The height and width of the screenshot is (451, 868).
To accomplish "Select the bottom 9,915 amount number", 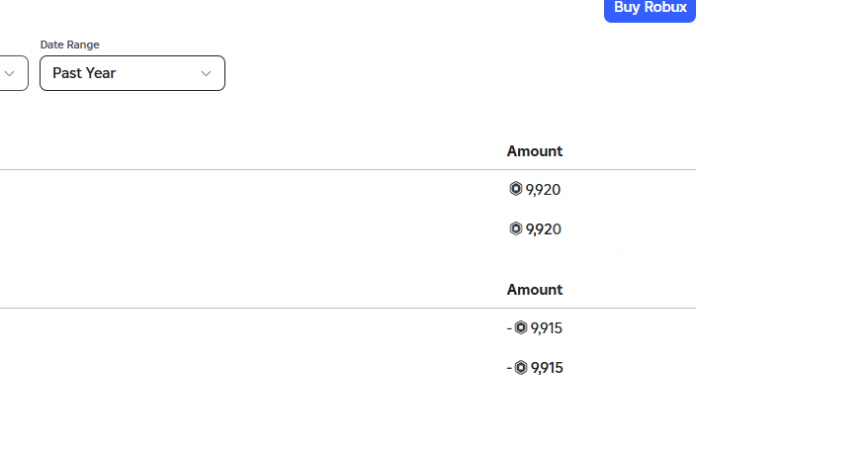I will click(547, 368).
